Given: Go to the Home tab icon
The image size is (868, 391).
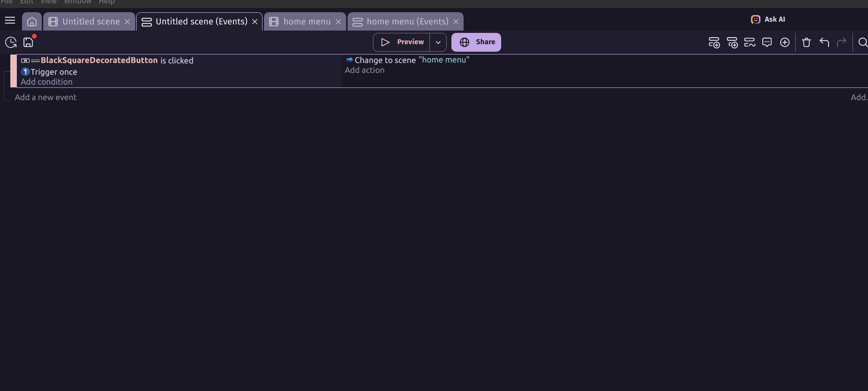Looking at the screenshot, I should point(32,22).
